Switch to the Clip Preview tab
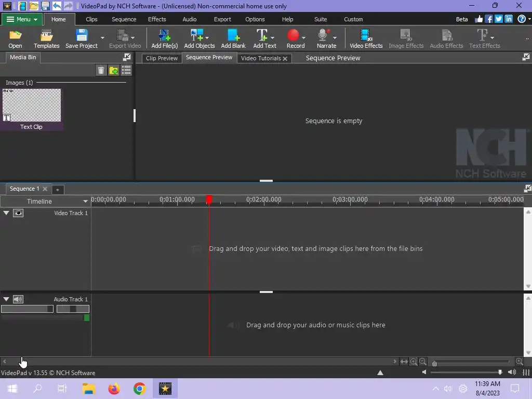532x399 pixels. [x=162, y=58]
